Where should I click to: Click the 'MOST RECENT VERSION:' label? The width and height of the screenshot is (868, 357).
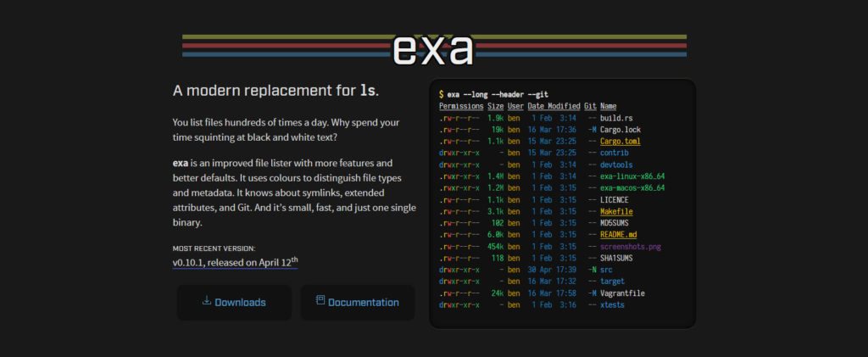coord(214,248)
